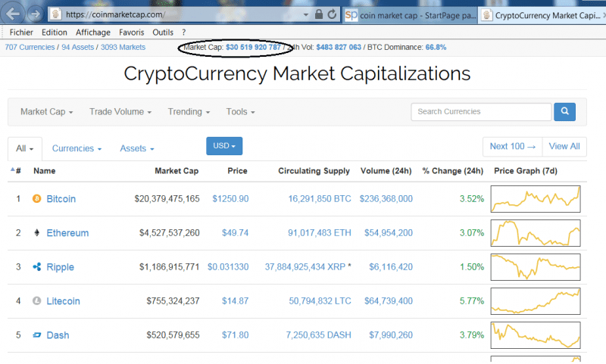The image size is (606, 364).
Task: Expand the Tools dropdown menu
Action: coord(240,112)
